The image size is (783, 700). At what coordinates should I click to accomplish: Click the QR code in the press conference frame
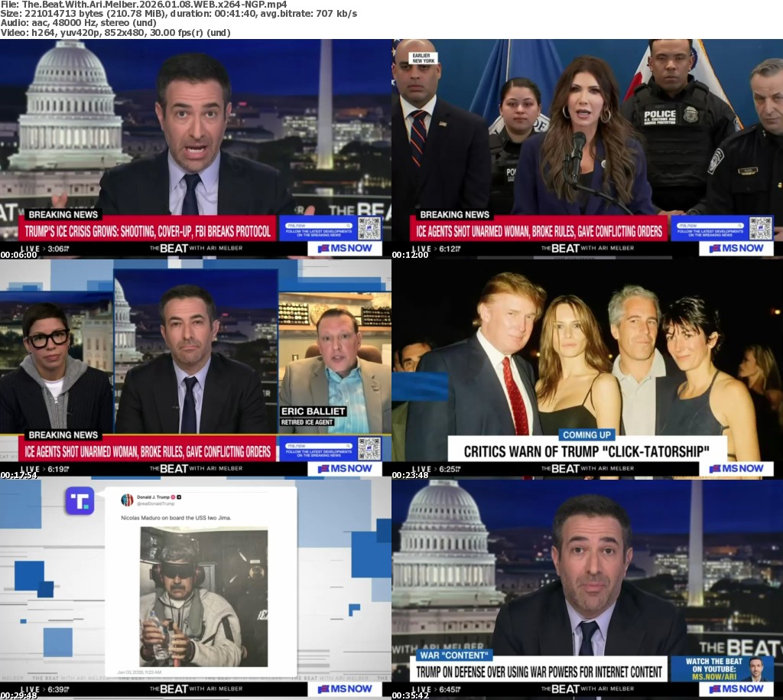point(760,228)
